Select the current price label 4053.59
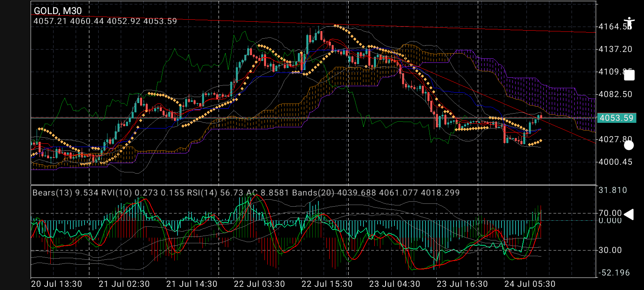Viewport: 644px width, 290px height. (616, 118)
